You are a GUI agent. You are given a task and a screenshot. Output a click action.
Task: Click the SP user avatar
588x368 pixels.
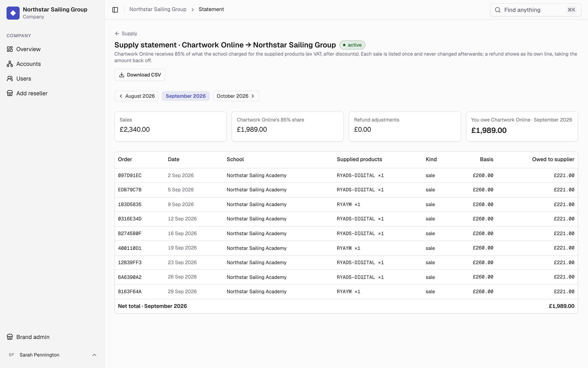tap(11, 355)
